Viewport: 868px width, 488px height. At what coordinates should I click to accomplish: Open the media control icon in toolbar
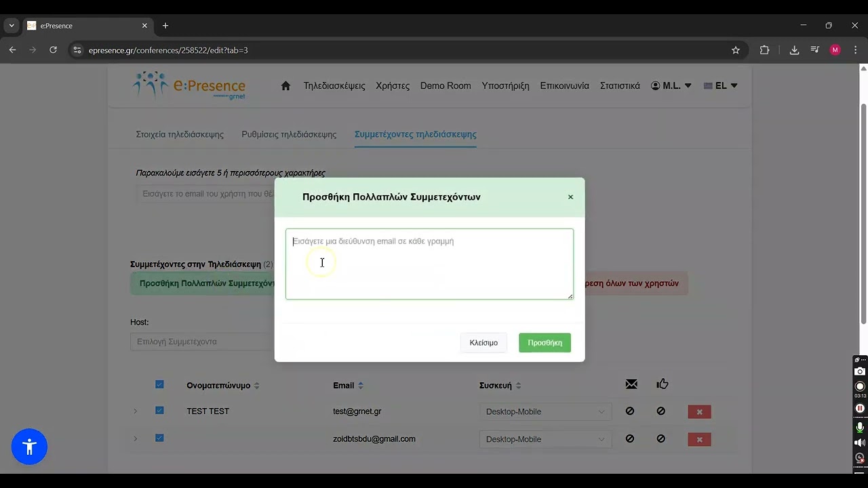click(x=815, y=50)
